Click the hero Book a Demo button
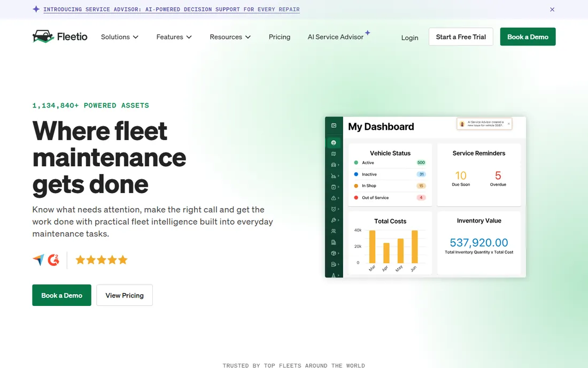The image size is (588, 368). (61, 295)
